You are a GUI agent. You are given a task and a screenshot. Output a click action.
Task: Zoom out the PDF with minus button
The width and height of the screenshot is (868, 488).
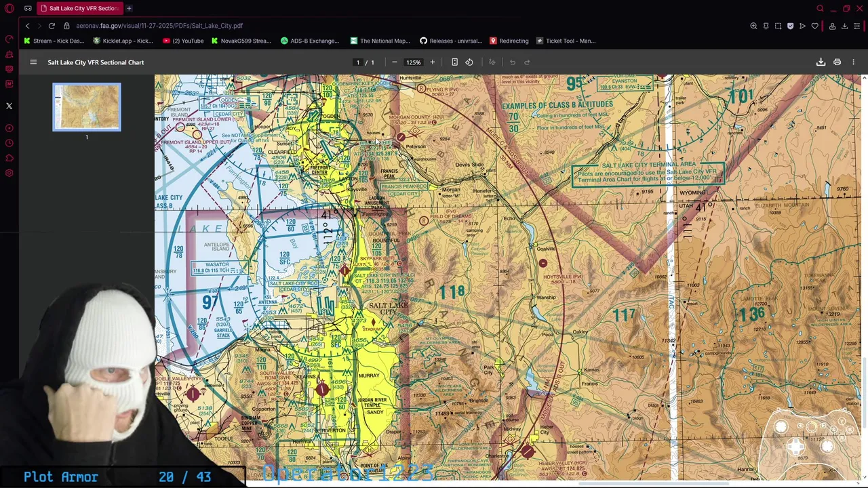tap(395, 62)
